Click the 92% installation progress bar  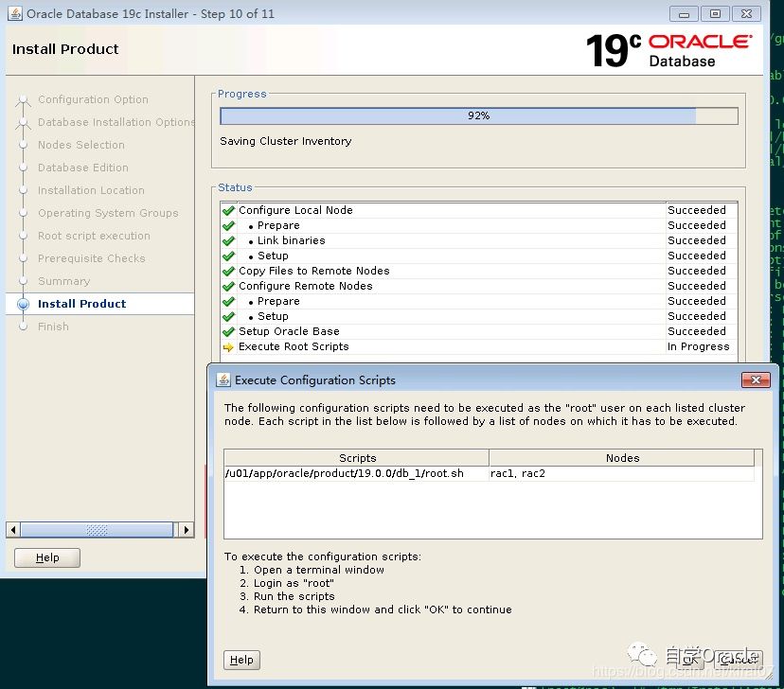(478, 115)
